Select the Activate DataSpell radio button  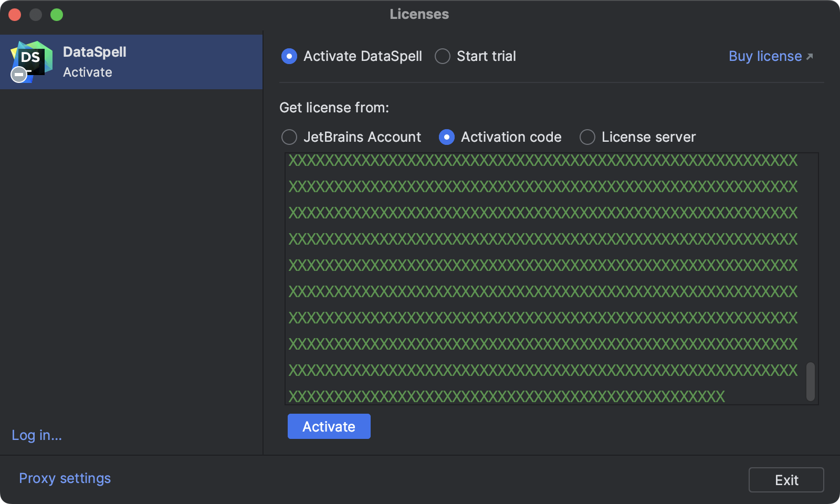(289, 56)
